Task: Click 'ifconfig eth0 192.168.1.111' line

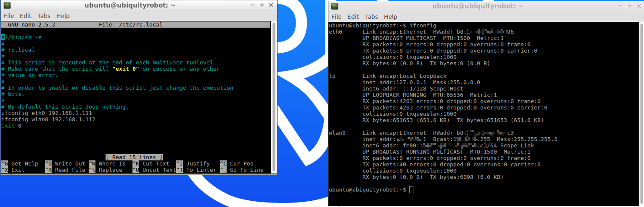Action: (x=47, y=113)
